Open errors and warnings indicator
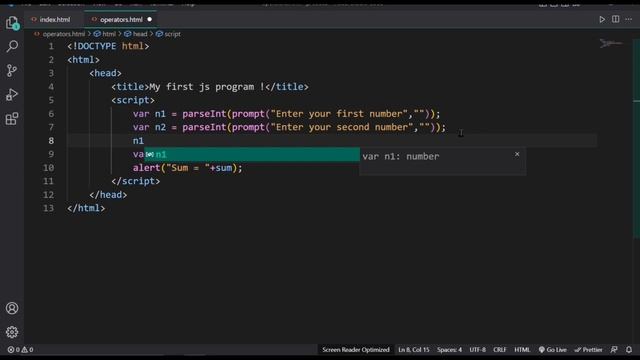Viewport: 640px width, 360px height. coord(20,350)
